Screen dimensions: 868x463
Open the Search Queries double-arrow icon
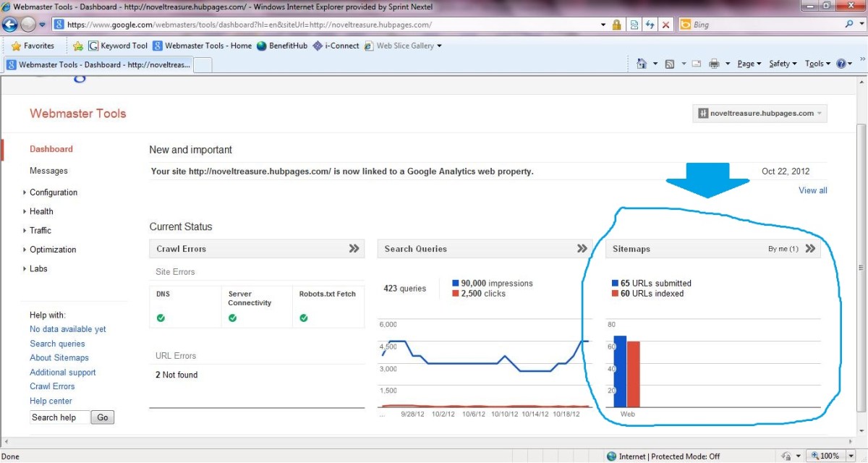582,248
